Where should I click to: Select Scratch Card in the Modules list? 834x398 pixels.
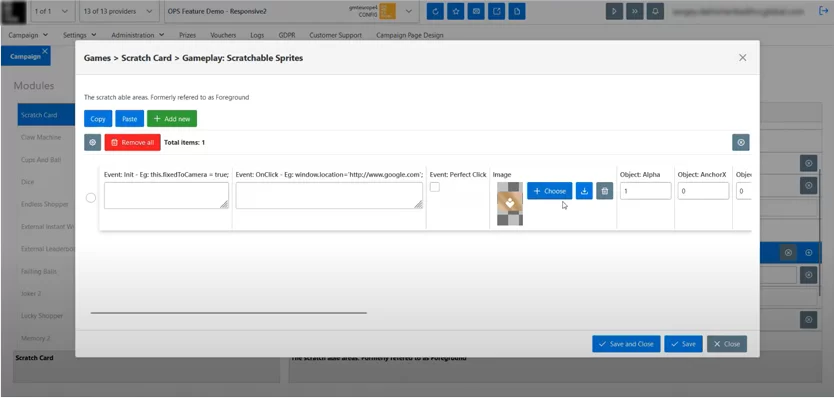pyautogui.click(x=46, y=115)
